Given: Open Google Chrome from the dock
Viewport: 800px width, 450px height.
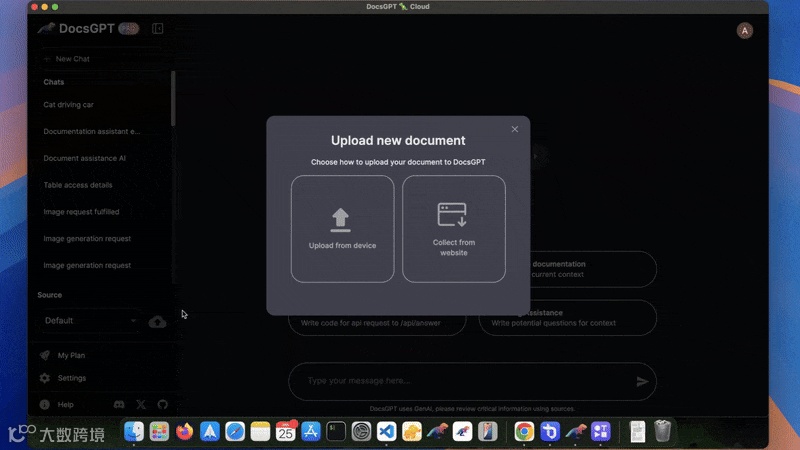Looking at the screenshot, I should coord(524,432).
